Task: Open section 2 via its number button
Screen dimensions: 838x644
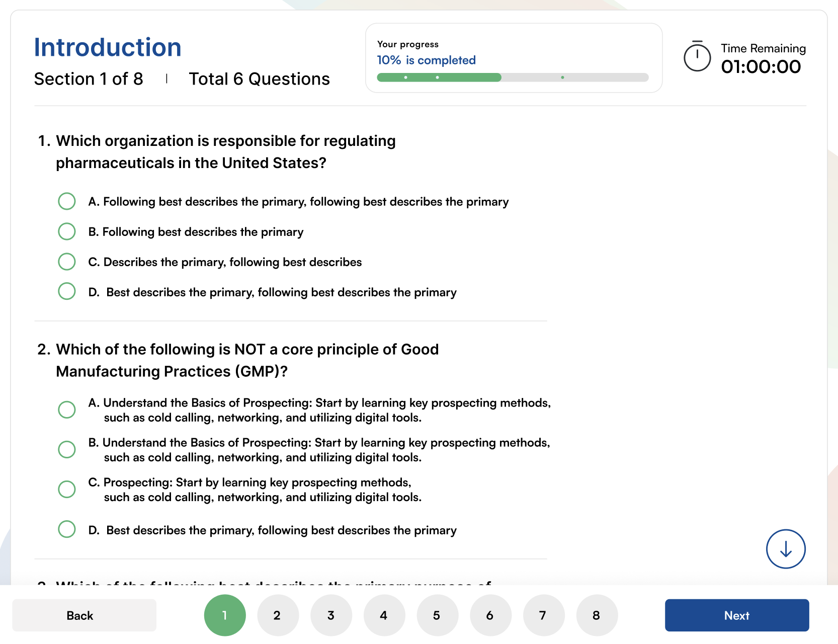Action: pyautogui.click(x=278, y=615)
